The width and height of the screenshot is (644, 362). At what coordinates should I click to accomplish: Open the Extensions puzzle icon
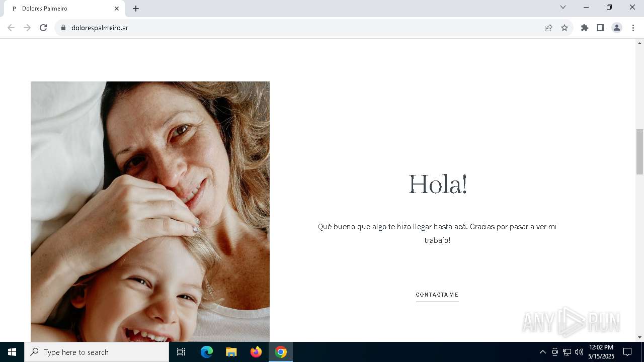point(585,28)
